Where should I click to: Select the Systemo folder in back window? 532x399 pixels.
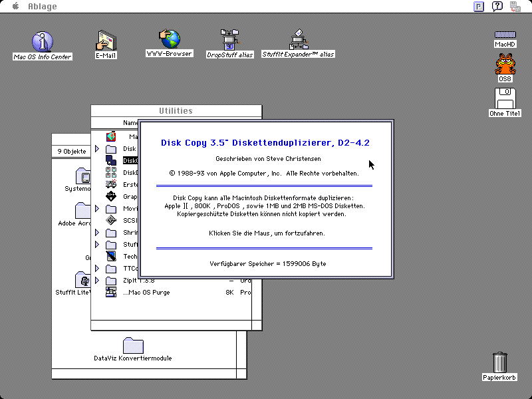tap(83, 176)
